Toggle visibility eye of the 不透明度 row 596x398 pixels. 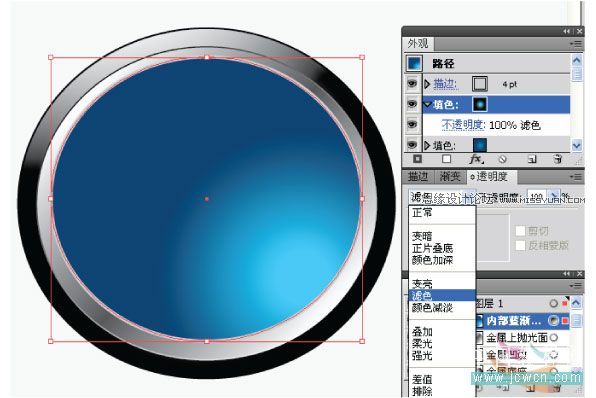412,124
